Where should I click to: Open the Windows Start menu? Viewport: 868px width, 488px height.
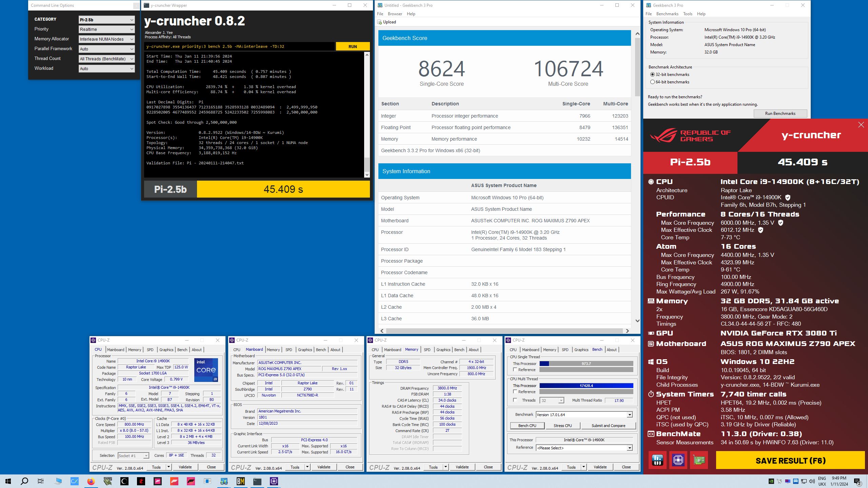tap(8, 481)
